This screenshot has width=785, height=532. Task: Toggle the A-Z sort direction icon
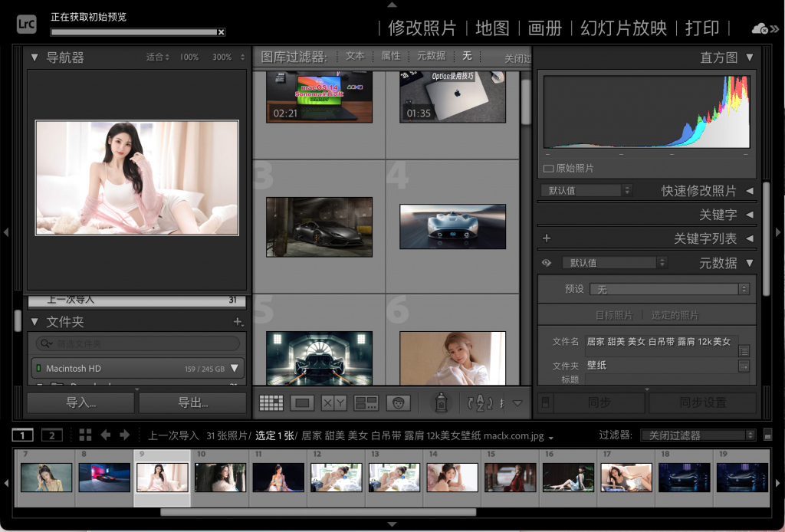click(x=478, y=402)
